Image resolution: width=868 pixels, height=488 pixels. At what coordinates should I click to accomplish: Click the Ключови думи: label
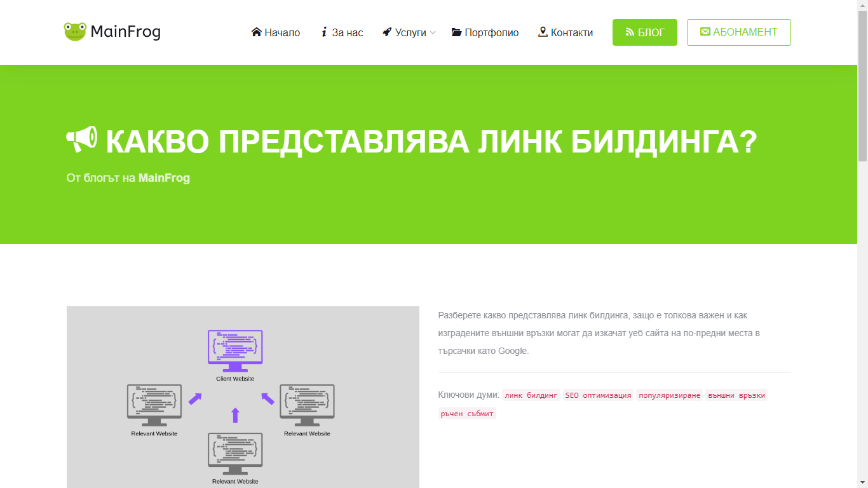[x=469, y=395]
